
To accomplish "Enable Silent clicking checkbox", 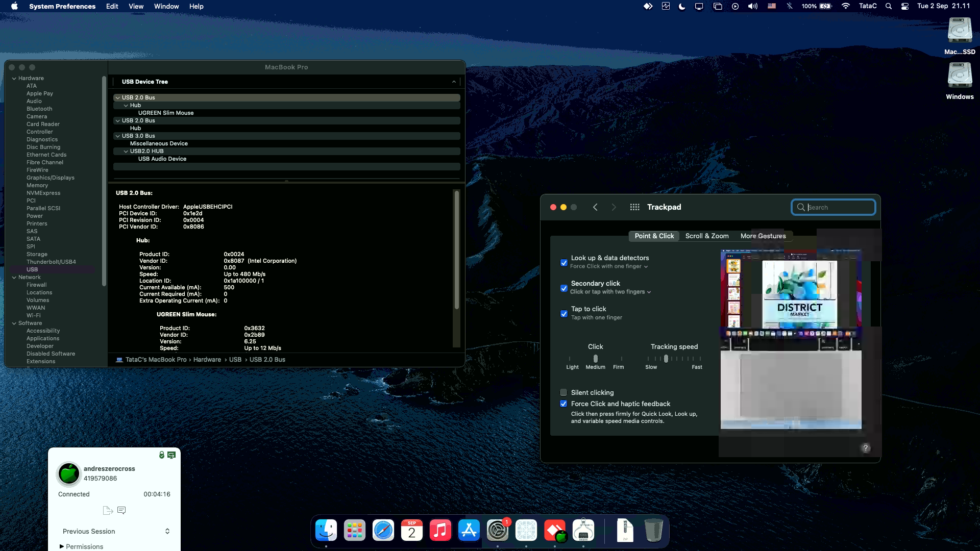I will coord(563,392).
